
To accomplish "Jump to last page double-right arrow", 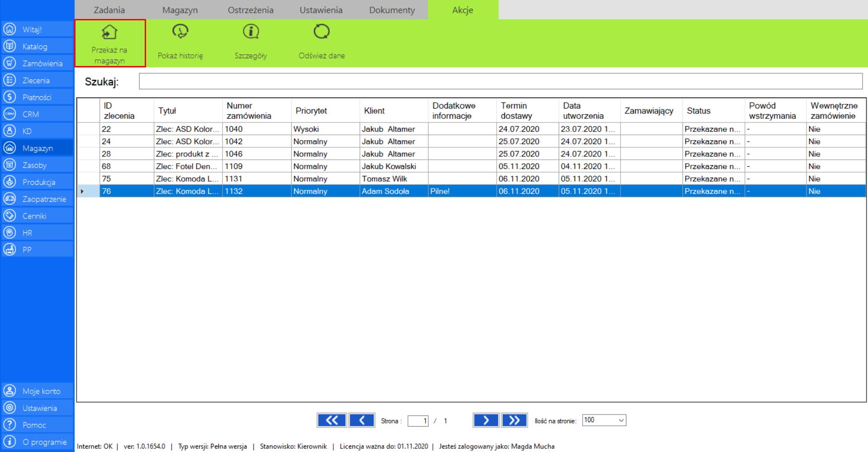I will [x=514, y=420].
